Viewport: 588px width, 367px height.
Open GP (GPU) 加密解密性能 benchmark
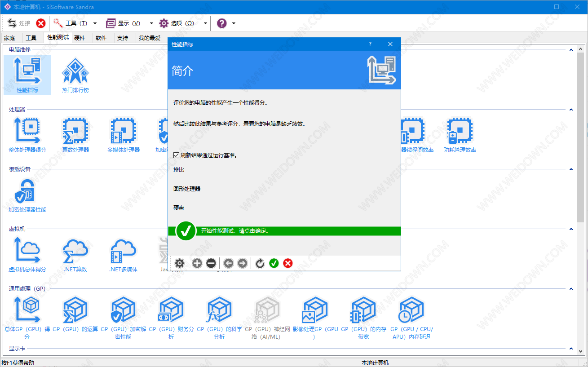coord(124,318)
